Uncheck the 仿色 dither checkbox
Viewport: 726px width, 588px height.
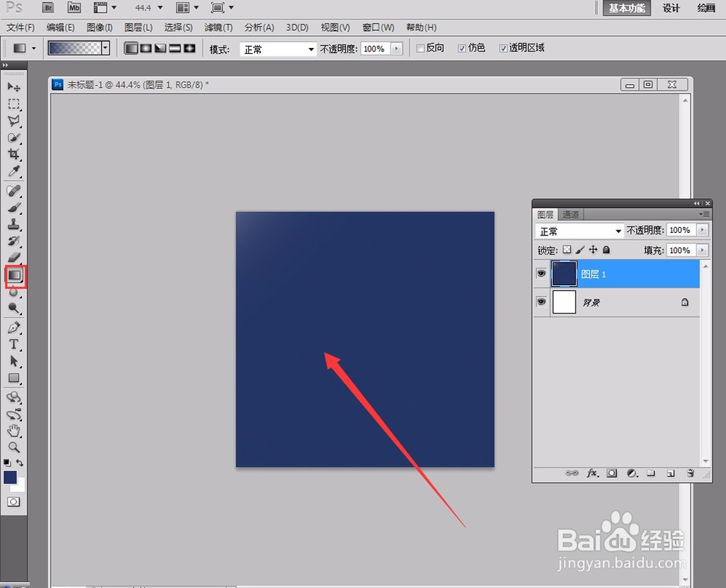coord(462,49)
